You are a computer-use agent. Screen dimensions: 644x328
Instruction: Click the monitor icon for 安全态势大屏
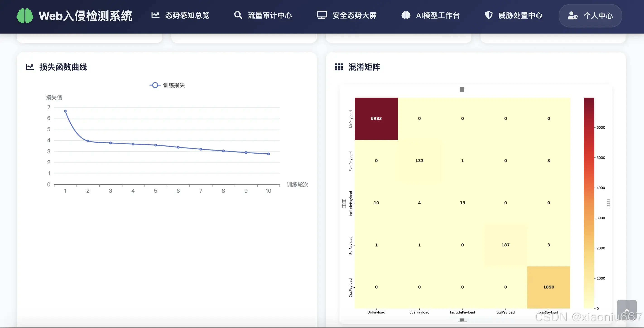pos(322,15)
